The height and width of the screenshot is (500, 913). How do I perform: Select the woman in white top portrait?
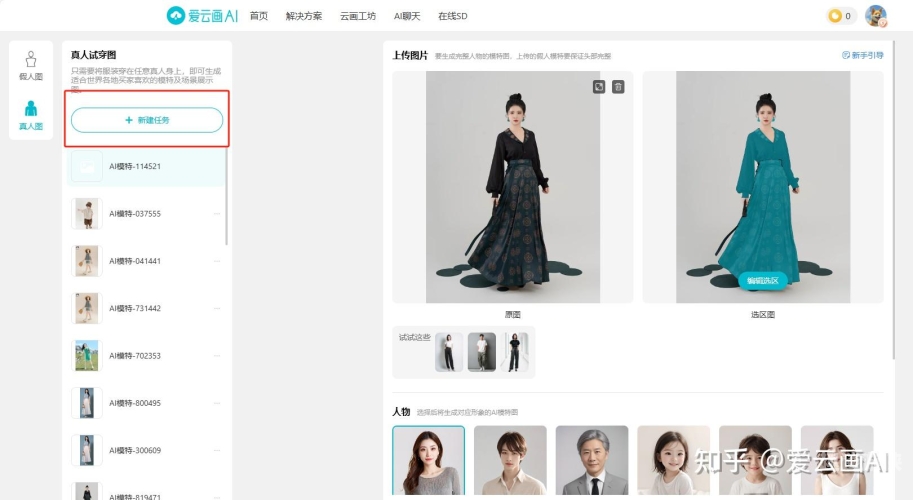[837, 460]
